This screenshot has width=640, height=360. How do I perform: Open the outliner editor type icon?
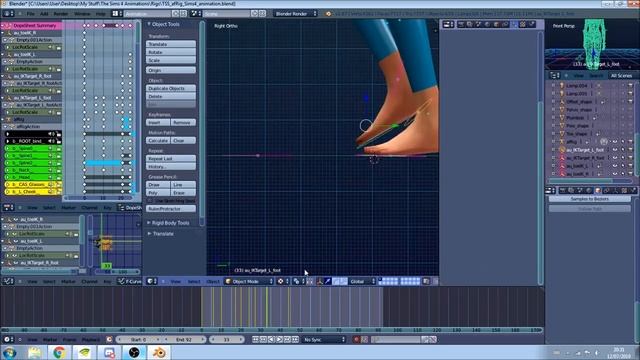coord(555,76)
